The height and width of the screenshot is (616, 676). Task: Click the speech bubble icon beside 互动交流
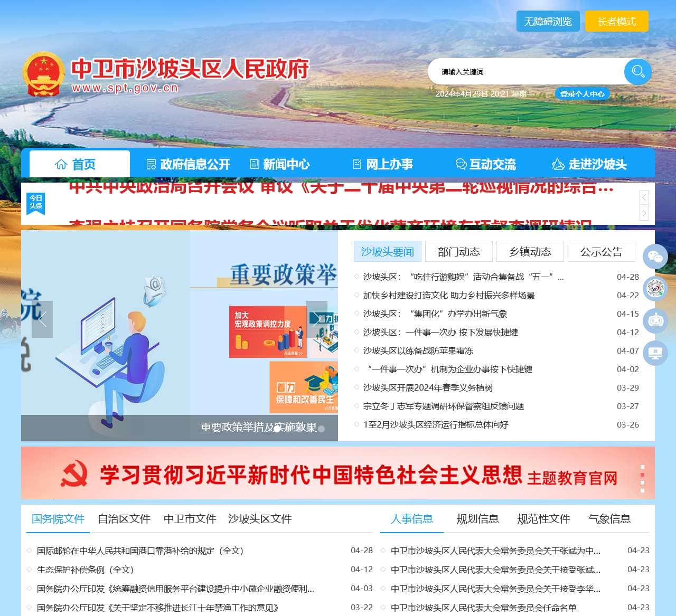(460, 164)
